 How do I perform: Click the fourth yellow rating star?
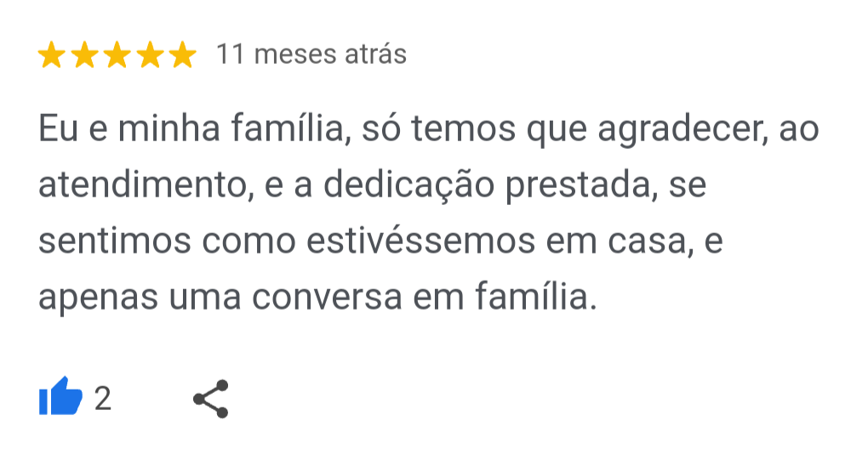(150, 56)
